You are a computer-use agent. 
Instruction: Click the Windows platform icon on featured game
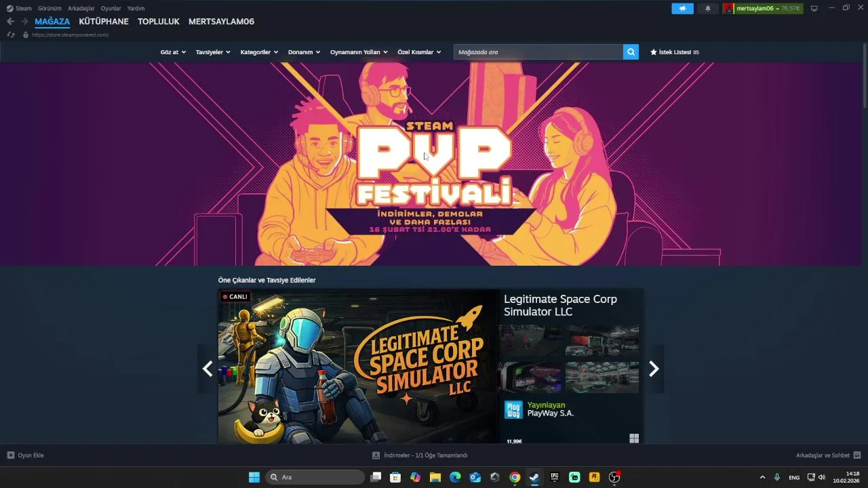(634, 439)
